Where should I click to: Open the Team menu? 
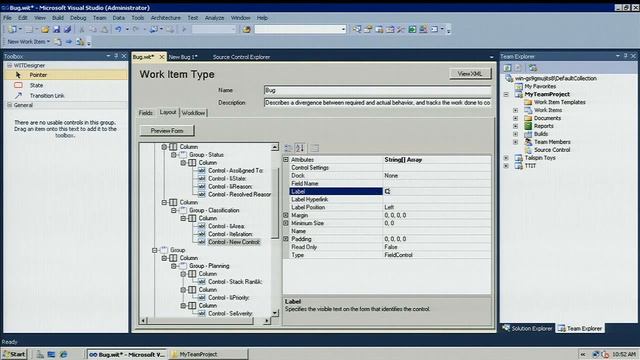[99, 18]
